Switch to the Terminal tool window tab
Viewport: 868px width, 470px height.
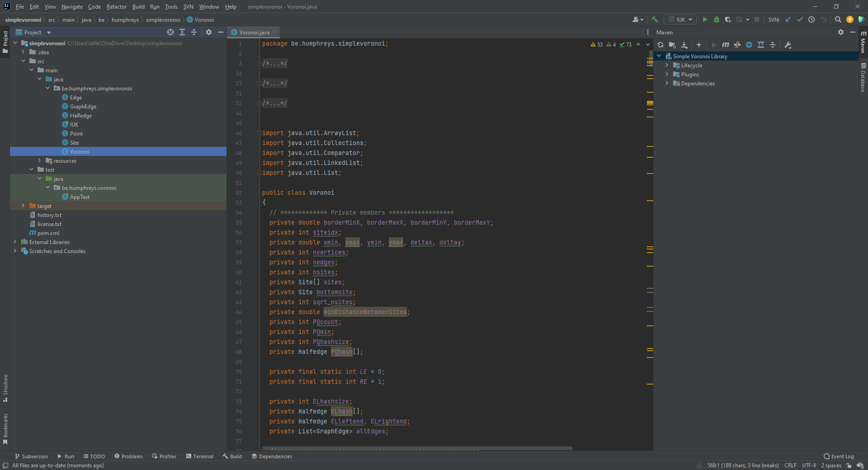[x=199, y=456]
